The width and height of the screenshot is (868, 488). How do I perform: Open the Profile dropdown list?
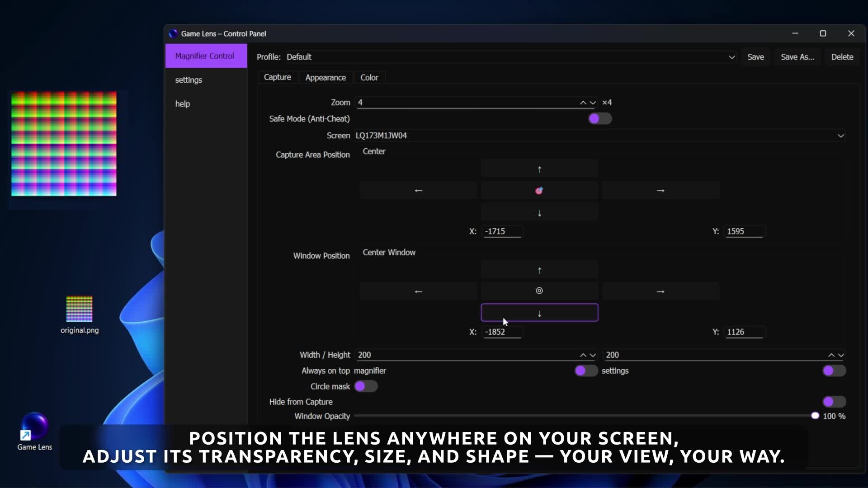(731, 57)
